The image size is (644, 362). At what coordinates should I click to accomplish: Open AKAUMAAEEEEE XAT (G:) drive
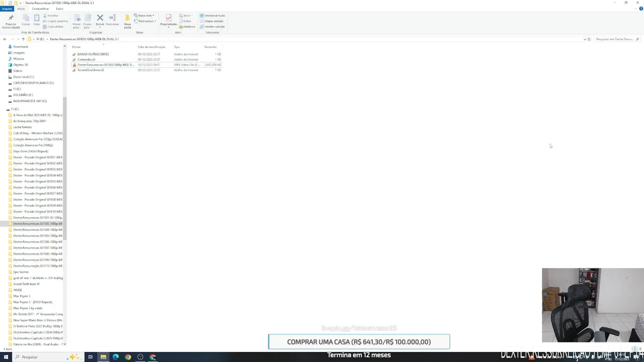[x=30, y=101]
